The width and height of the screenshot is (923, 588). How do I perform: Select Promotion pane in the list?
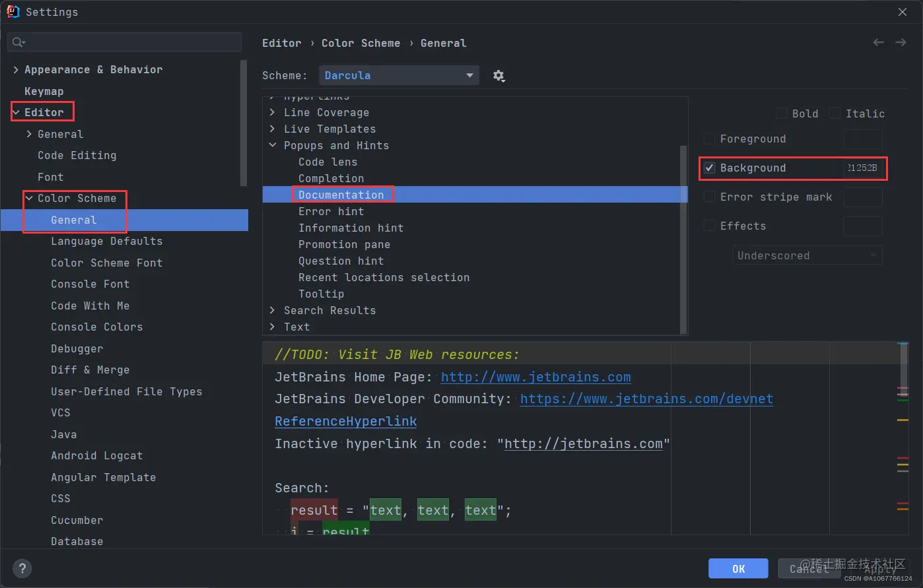pos(345,244)
